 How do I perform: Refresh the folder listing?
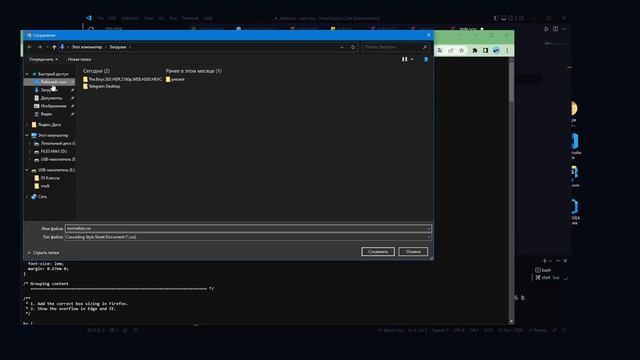pyautogui.click(x=353, y=47)
